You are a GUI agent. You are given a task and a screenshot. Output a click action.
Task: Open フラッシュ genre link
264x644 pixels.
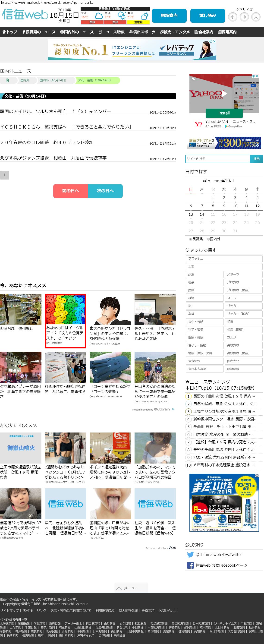pyautogui.click(x=224, y=259)
